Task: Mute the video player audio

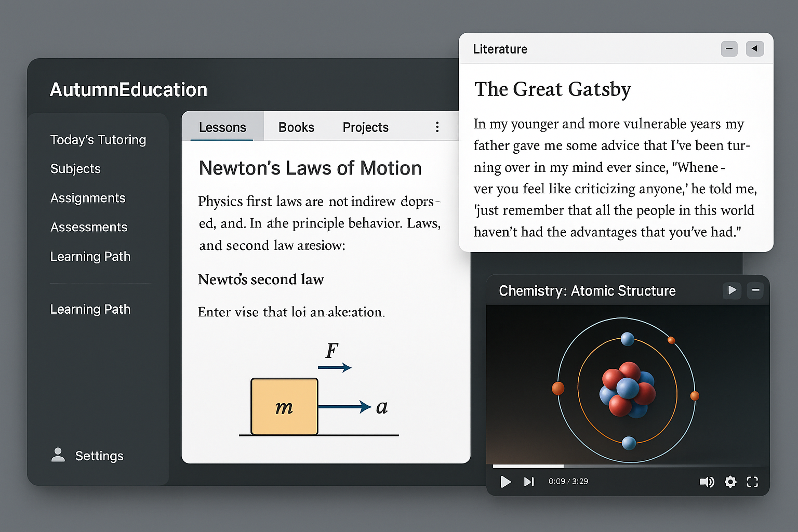Action: [x=707, y=482]
